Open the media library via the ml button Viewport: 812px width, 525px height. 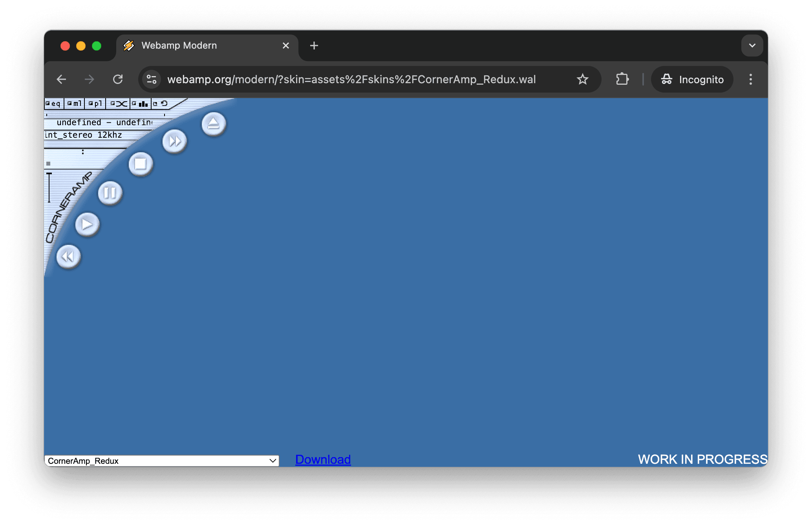78,103
